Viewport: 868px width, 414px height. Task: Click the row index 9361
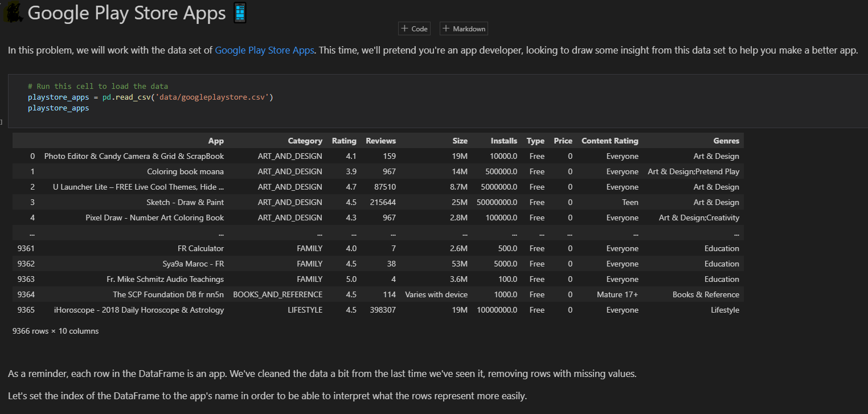tap(26, 248)
